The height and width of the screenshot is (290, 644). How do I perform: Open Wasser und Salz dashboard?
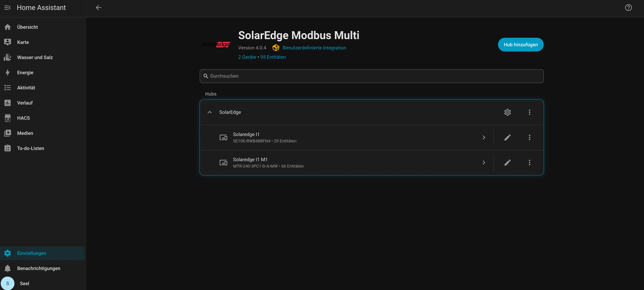[x=42, y=57]
